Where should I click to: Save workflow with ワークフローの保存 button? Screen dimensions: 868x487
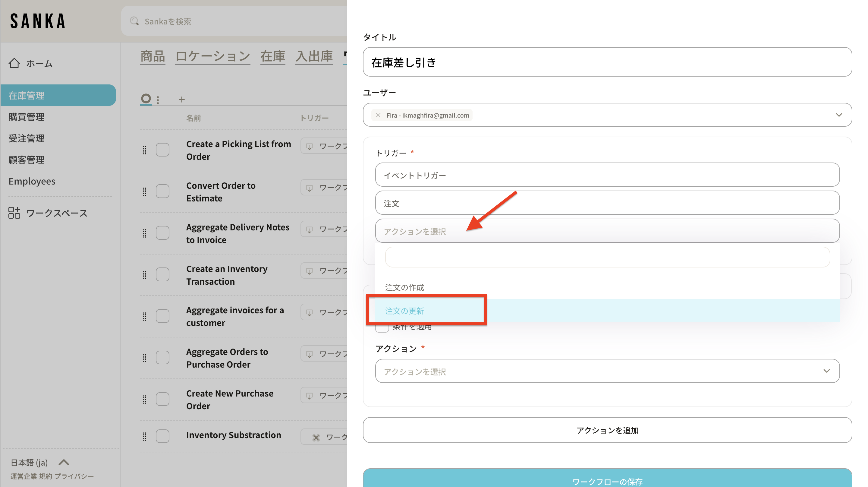[x=607, y=480]
